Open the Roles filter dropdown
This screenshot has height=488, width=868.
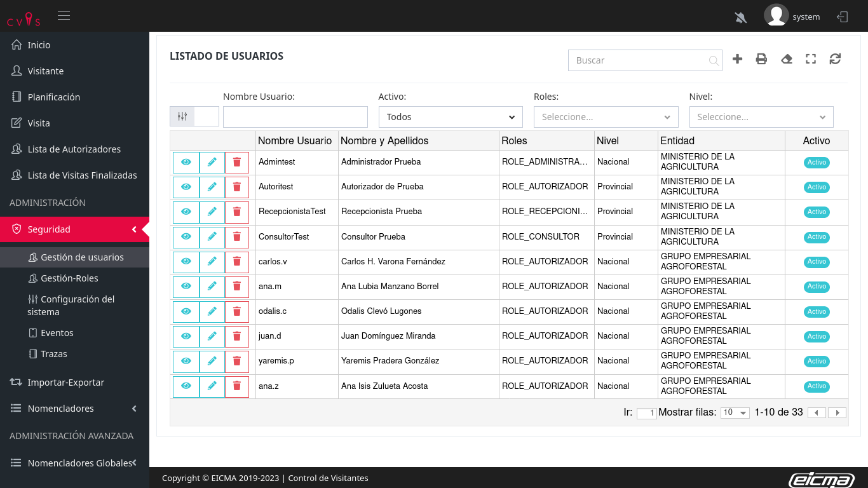coord(606,117)
